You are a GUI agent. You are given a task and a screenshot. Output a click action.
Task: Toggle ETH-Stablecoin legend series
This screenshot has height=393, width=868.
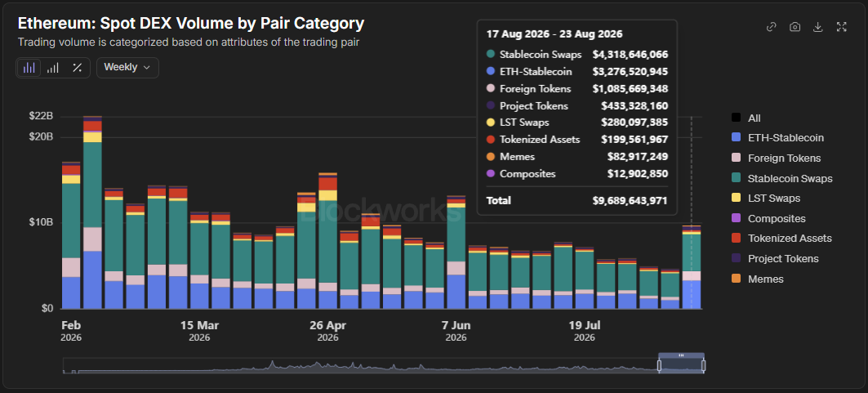[x=777, y=138]
